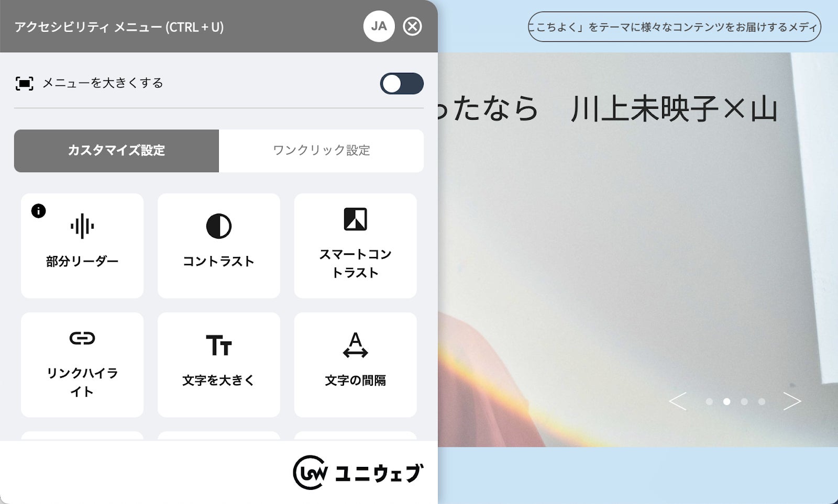Select the first carousel dot

[709, 402]
